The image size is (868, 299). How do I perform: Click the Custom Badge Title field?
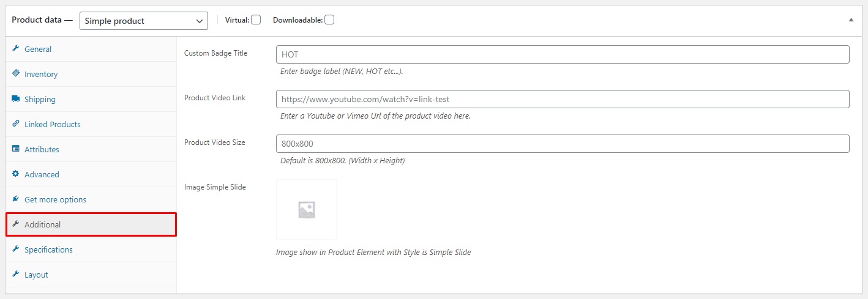click(563, 54)
